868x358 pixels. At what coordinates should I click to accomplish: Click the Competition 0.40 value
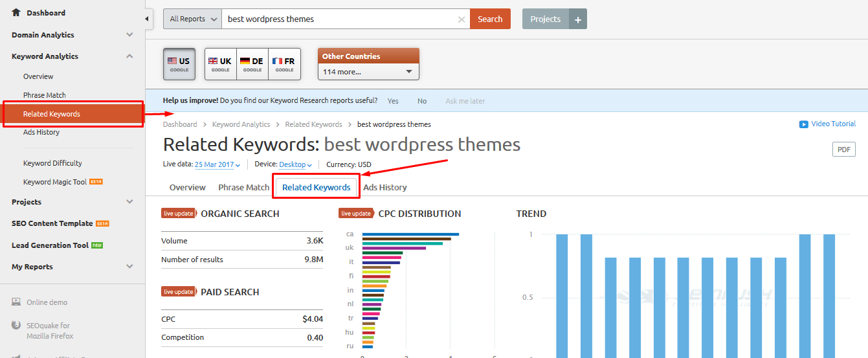(315, 337)
